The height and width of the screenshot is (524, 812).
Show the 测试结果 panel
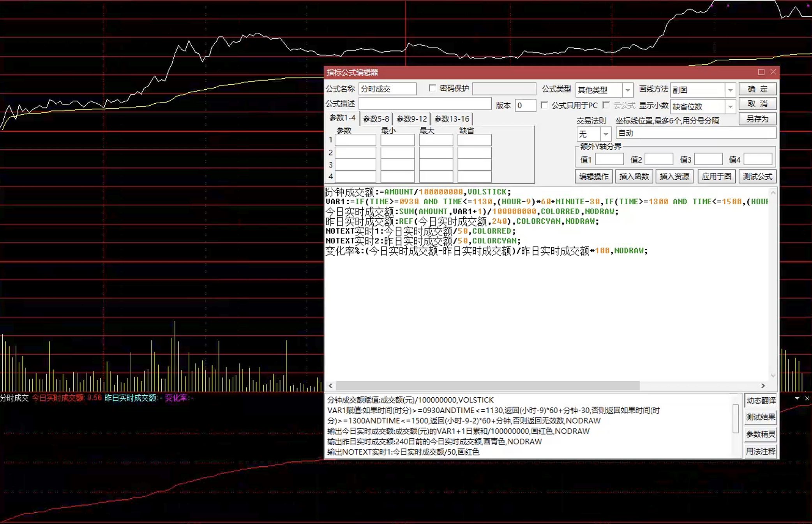coord(761,417)
